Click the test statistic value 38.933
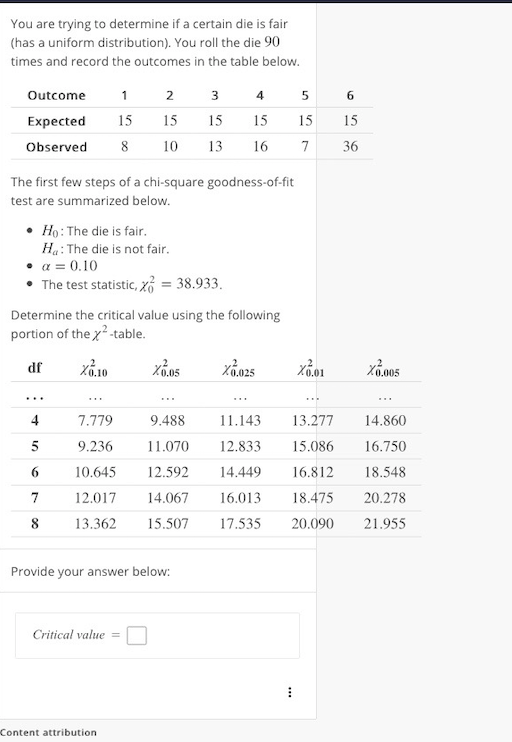 point(198,283)
